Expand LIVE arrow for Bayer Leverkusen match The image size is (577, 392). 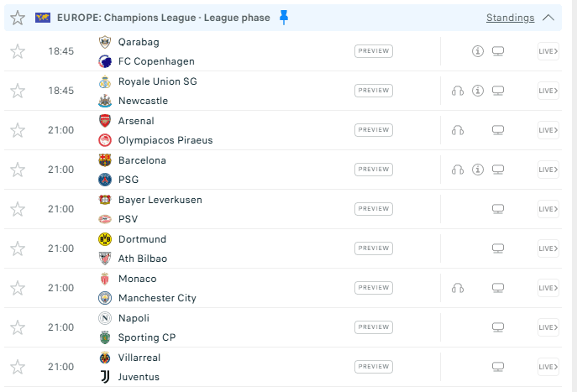(x=548, y=209)
